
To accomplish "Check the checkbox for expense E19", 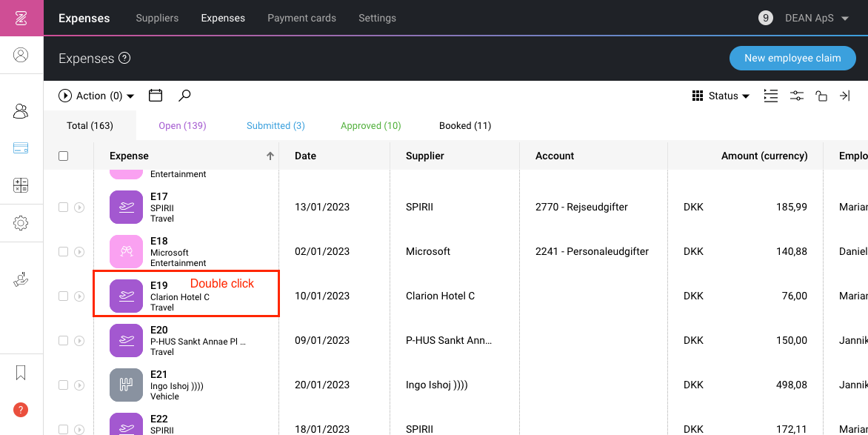I will tap(63, 296).
